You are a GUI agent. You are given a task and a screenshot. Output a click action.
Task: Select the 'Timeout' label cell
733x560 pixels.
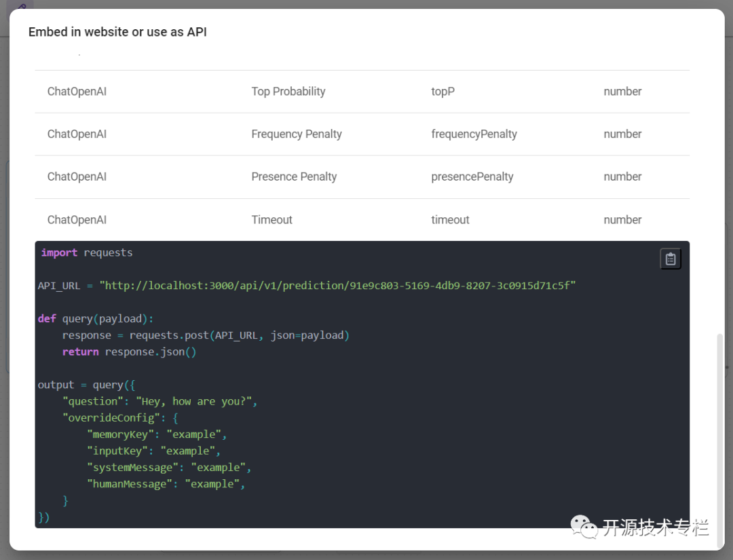[271, 220]
